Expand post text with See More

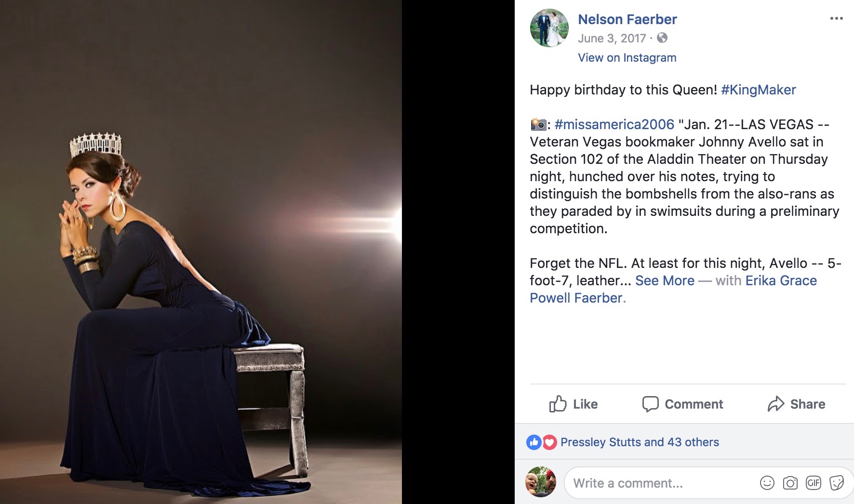point(665,280)
